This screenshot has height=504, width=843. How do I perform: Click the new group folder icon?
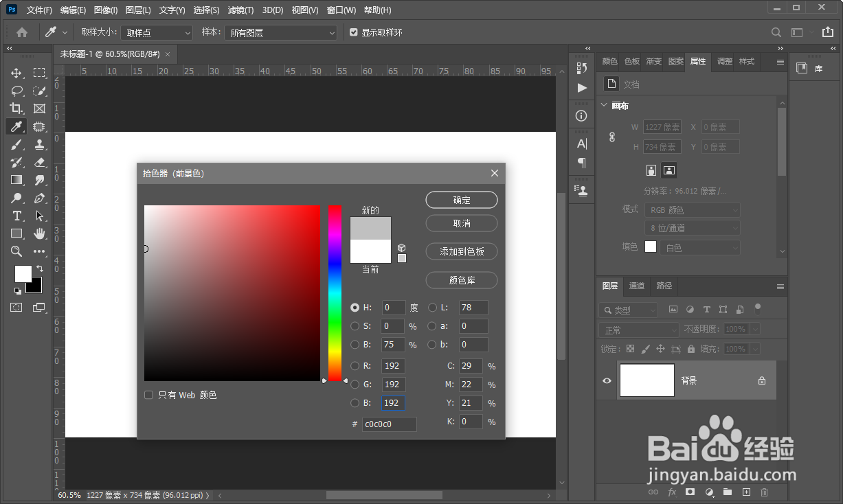tap(728, 492)
